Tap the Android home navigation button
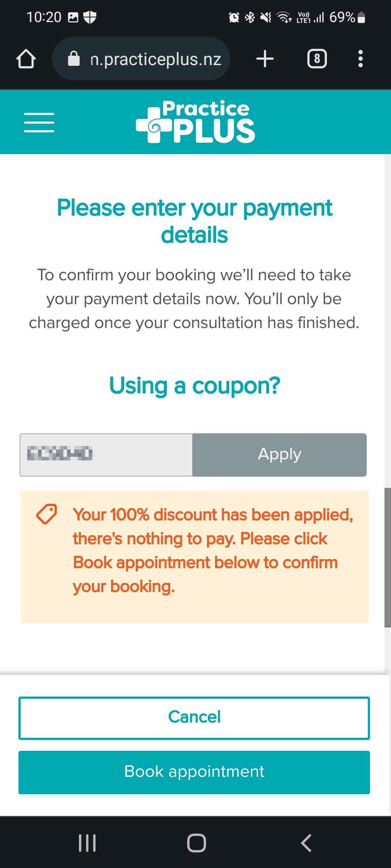This screenshot has width=391, height=868. coord(197,843)
